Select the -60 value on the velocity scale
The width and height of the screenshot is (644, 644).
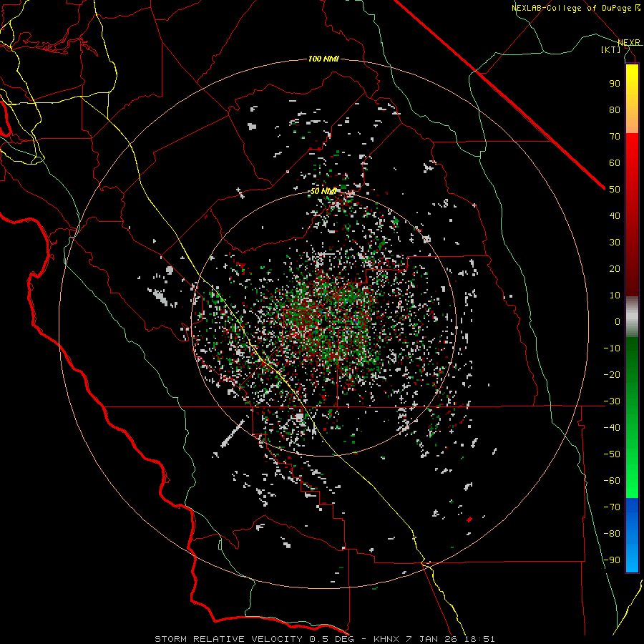pyautogui.click(x=612, y=481)
